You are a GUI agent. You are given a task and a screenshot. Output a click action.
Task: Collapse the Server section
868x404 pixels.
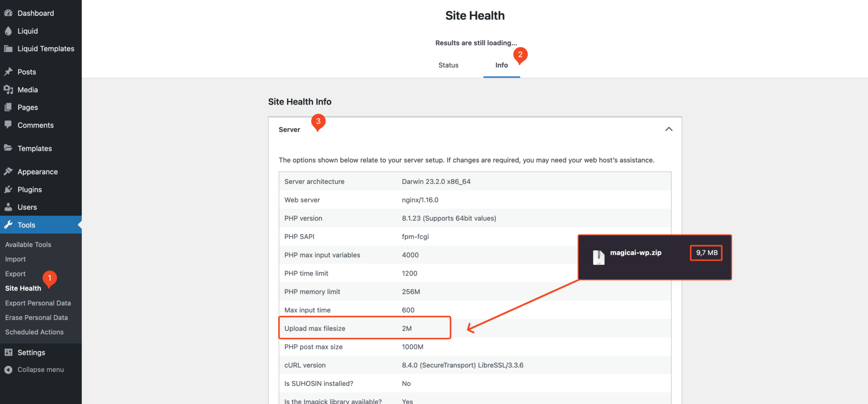pyautogui.click(x=669, y=129)
